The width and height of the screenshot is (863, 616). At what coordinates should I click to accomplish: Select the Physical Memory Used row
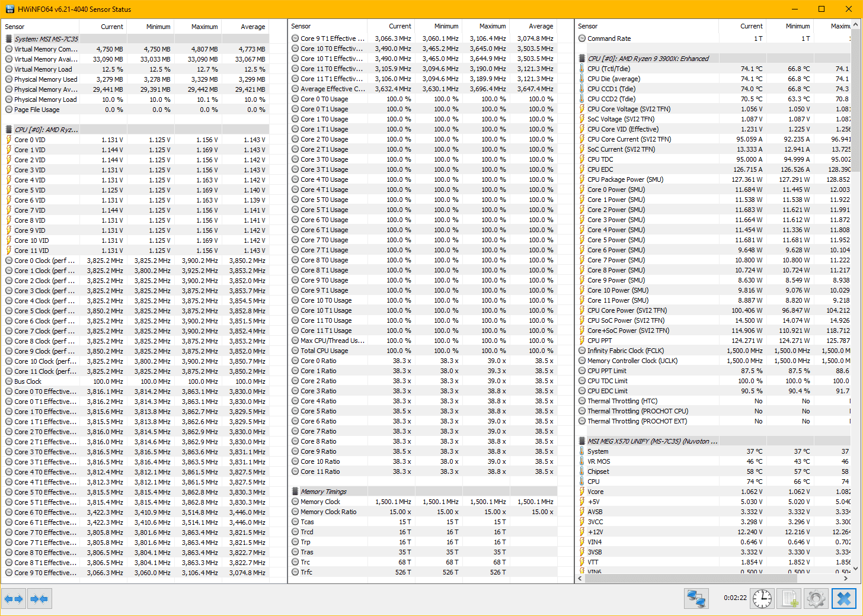point(136,79)
